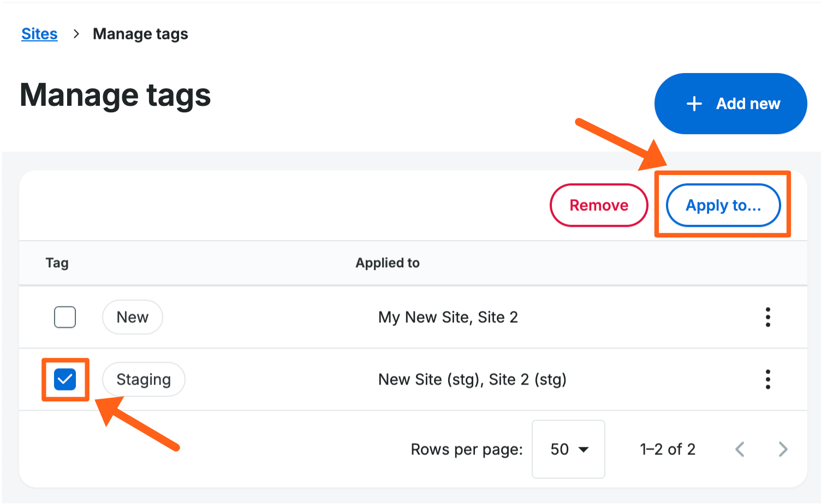Uncheck the Staging tag checkbox
The height and width of the screenshot is (504, 821).
[x=65, y=379]
